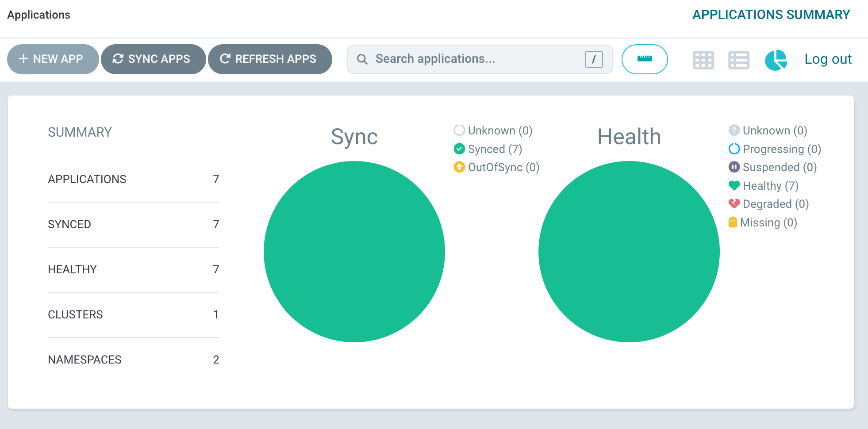Click the HEALTHY summary row label
Screen dimensions: 868x429
[72, 269]
